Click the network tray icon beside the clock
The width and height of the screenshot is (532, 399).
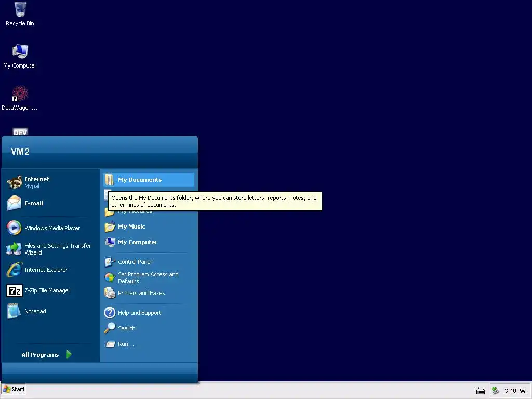[x=495, y=391]
